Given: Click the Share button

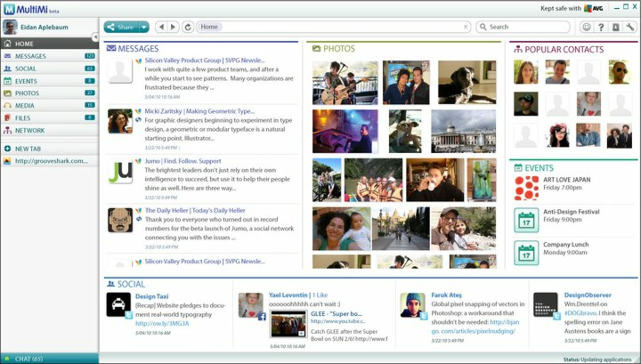Looking at the screenshot, I should 121,27.
